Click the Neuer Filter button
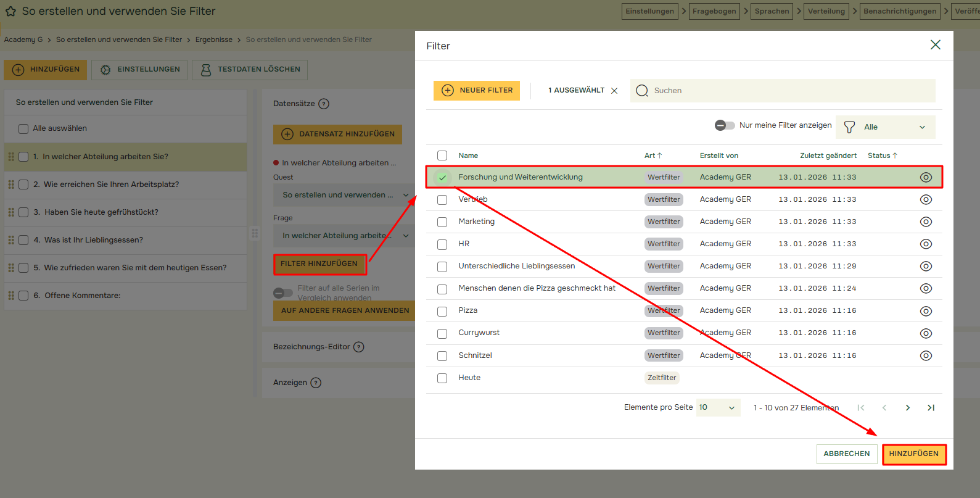 coord(477,90)
